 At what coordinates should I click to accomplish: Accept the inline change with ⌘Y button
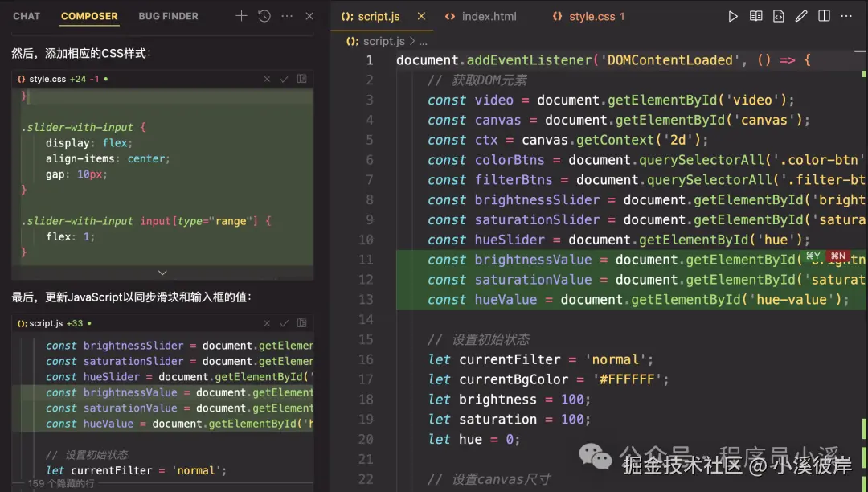(813, 256)
